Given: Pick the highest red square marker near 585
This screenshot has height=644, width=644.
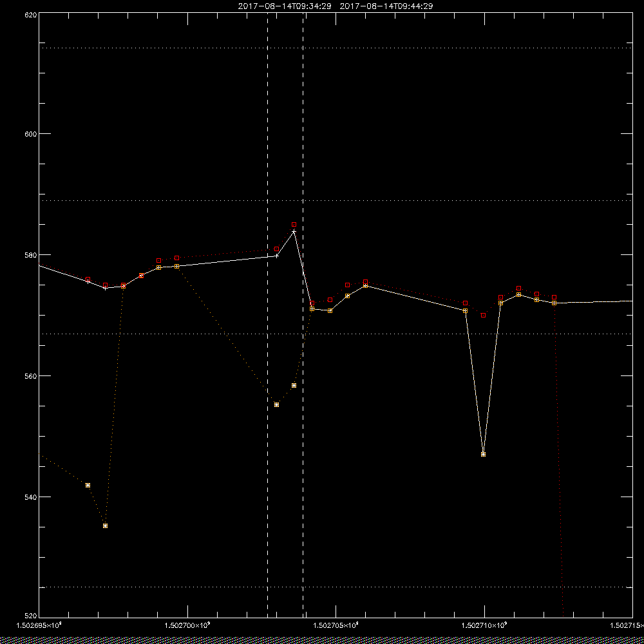Looking at the screenshot, I should pos(294,225).
